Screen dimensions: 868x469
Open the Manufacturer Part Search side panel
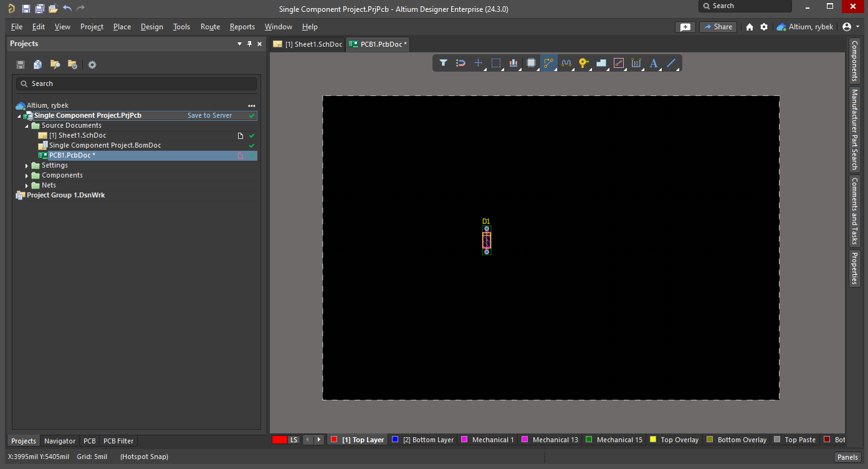tap(854, 130)
